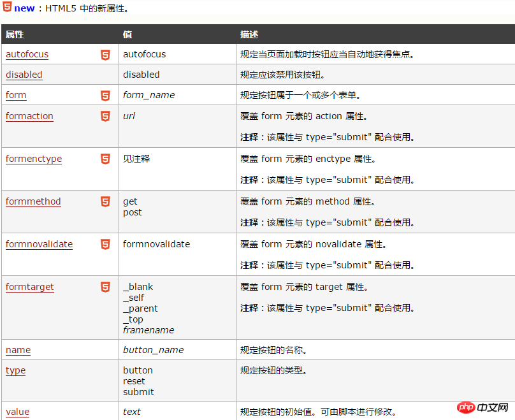Click the 'submit' type value
Screen dimensions: 515x420
click(138, 392)
